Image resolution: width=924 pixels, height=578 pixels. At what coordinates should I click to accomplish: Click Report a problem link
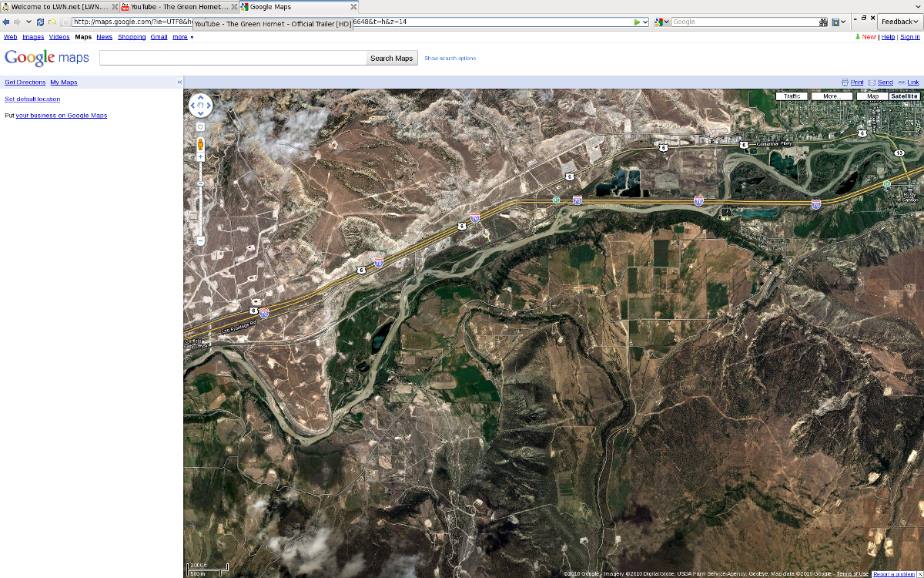[894, 574]
